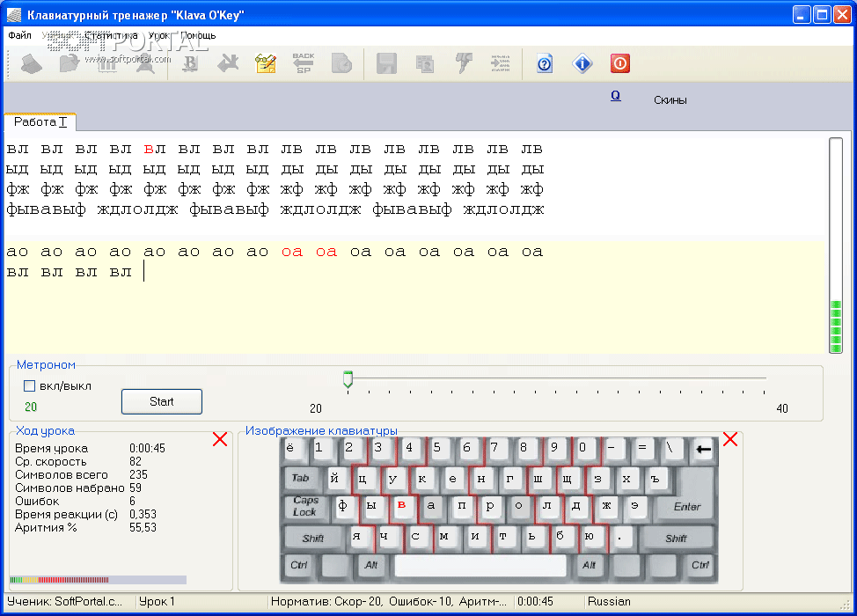The image size is (857, 616).
Task: Click the arrow with text lines icon
Action: click(501, 64)
